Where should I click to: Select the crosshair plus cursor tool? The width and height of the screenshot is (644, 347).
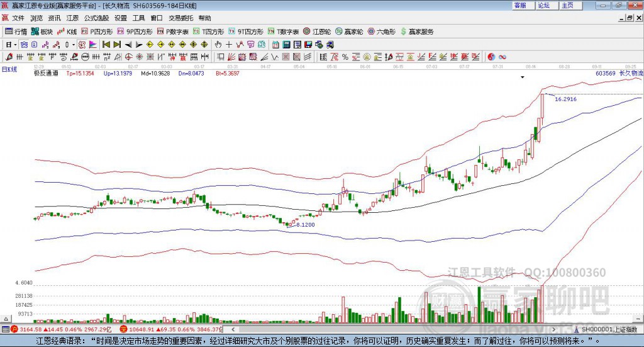tap(229, 45)
